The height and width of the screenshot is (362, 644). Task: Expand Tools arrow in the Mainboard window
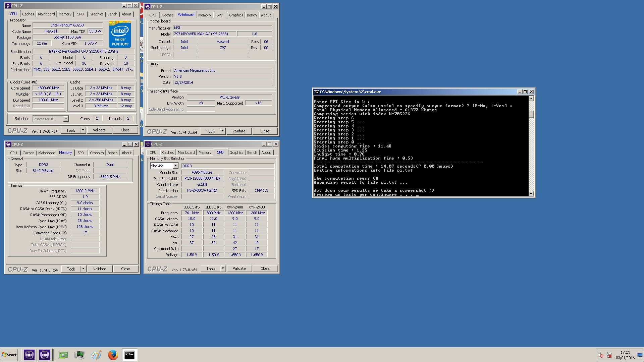(222, 131)
